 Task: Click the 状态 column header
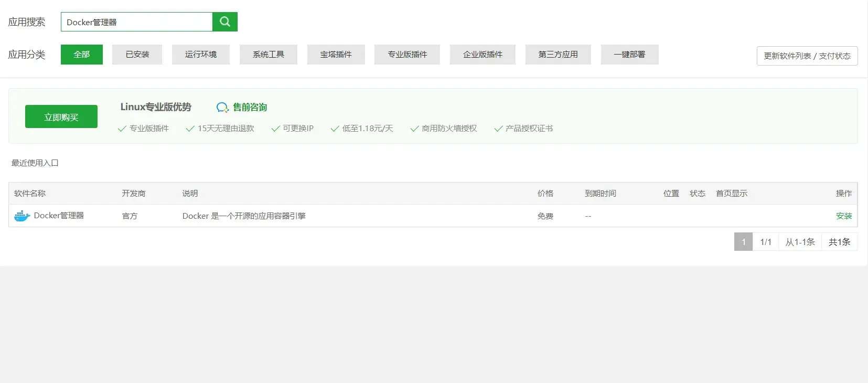[x=698, y=194]
